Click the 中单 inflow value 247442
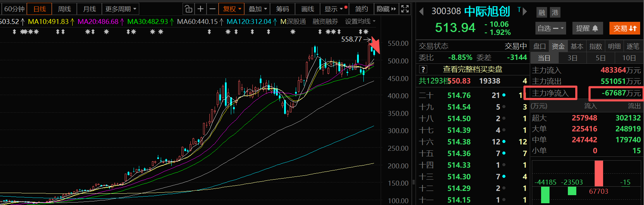 (x=584, y=140)
